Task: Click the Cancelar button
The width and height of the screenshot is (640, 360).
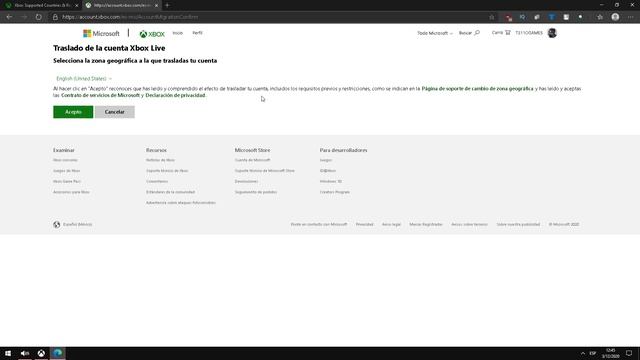Action: click(x=115, y=112)
